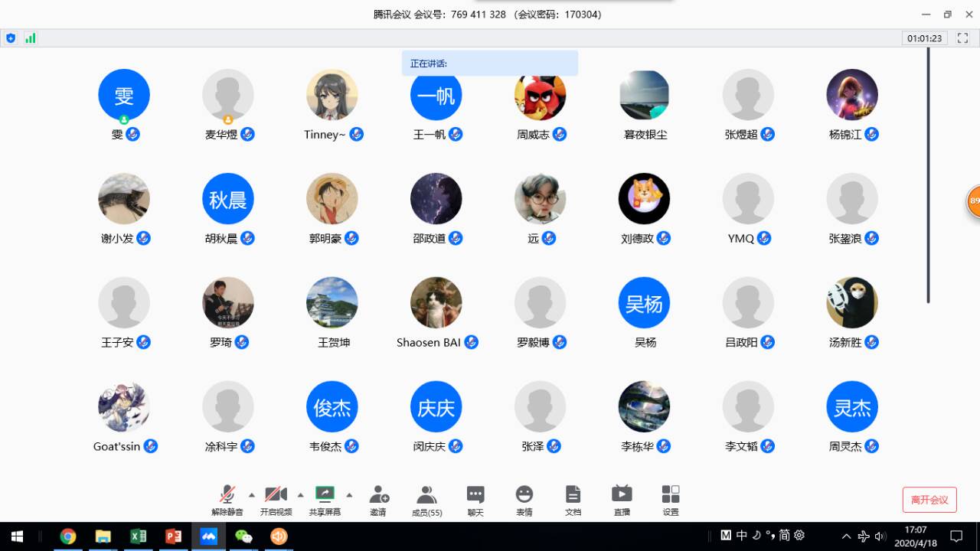Open the 直播 live stream icon
980x551 pixels.
coord(622,499)
